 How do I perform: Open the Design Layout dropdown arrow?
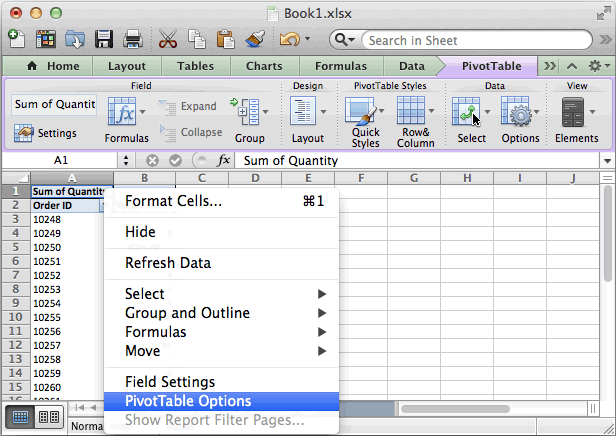click(323, 112)
